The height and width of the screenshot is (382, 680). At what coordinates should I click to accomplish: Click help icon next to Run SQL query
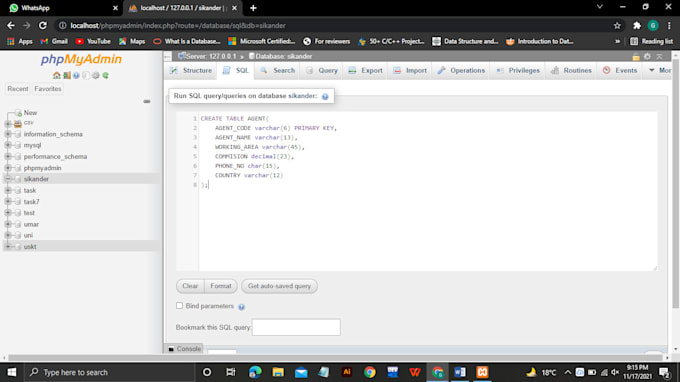[325, 96]
